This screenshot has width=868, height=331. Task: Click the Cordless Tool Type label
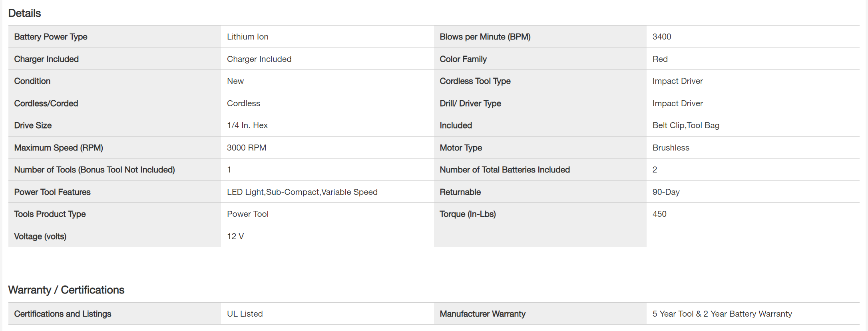[x=475, y=81]
